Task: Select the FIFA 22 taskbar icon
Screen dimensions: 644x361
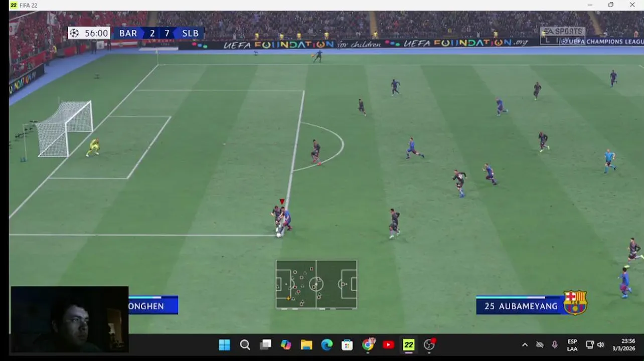Action: point(409,344)
